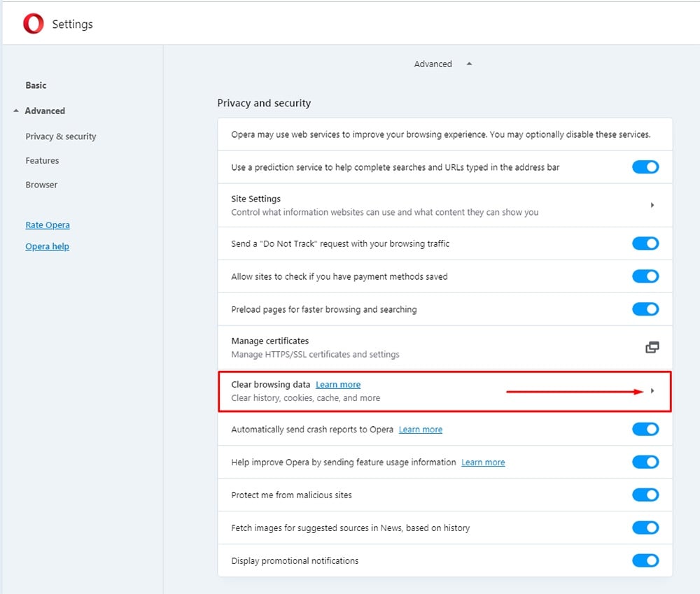Disable Display promotional notifications switch

pos(645,560)
